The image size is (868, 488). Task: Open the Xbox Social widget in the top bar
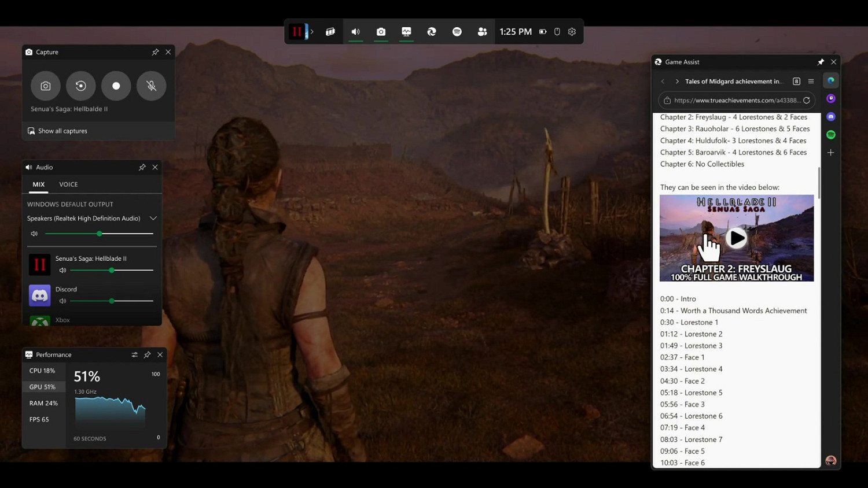(482, 32)
